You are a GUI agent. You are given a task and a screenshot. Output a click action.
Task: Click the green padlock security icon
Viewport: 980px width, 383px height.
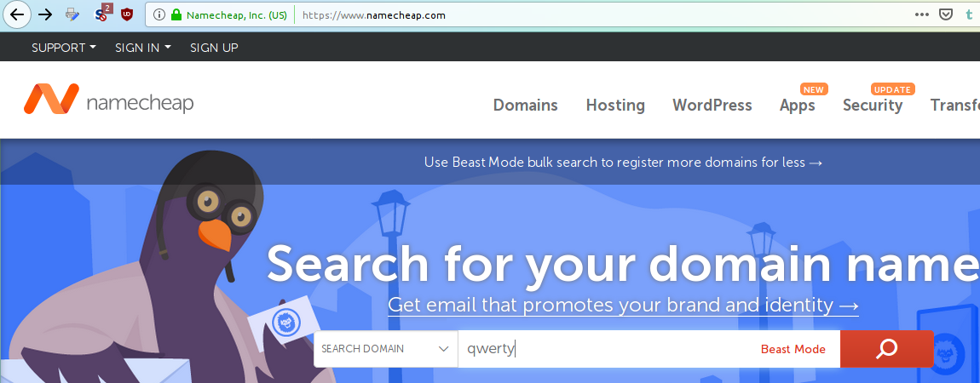(x=176, y=15)
